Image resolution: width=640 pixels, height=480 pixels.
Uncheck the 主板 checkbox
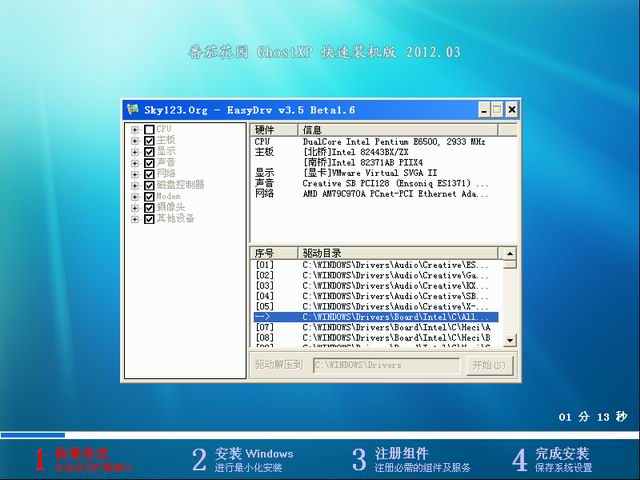coord(149,141)
